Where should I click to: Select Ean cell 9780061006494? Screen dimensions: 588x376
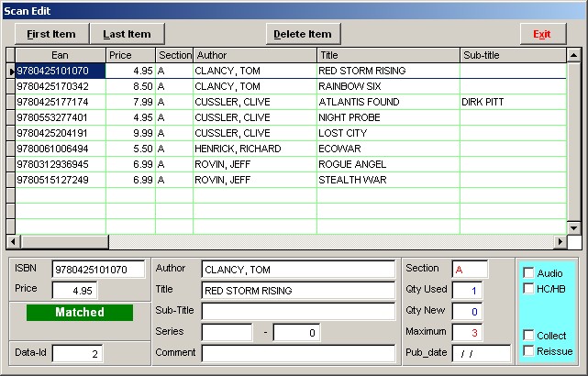pyautogui.click(x=61, y=149)
